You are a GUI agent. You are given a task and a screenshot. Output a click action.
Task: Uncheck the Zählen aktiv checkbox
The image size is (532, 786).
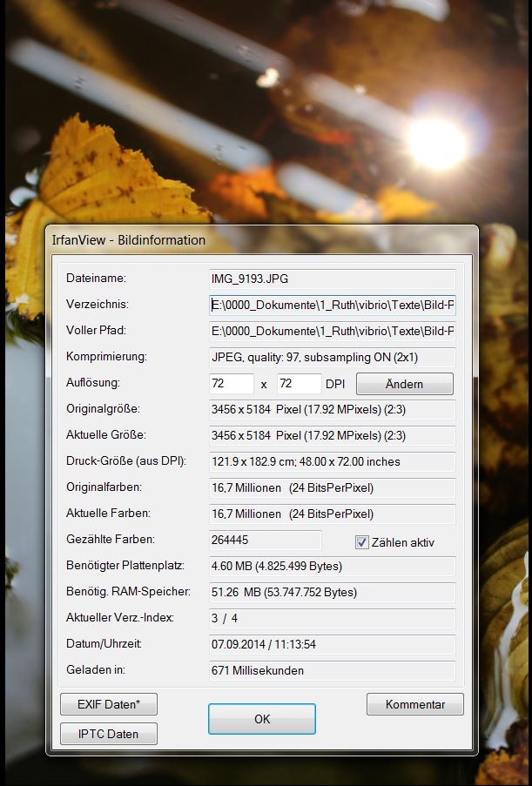point(362,542)
